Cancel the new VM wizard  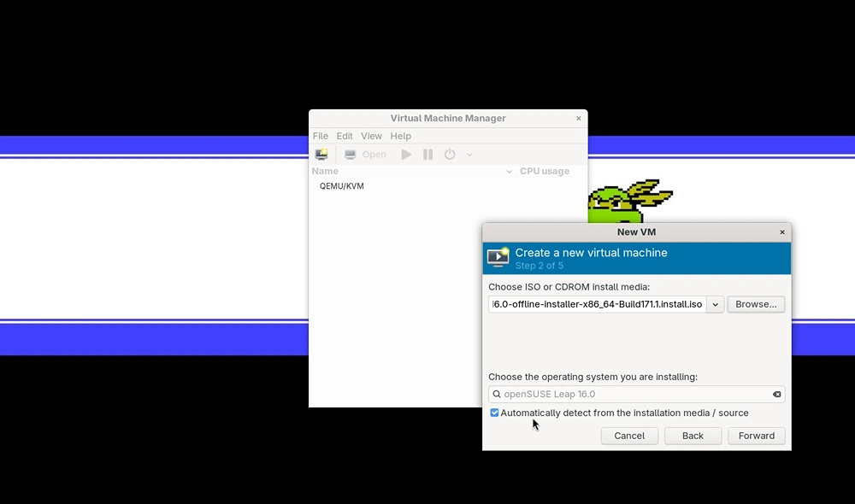point(629,436)
